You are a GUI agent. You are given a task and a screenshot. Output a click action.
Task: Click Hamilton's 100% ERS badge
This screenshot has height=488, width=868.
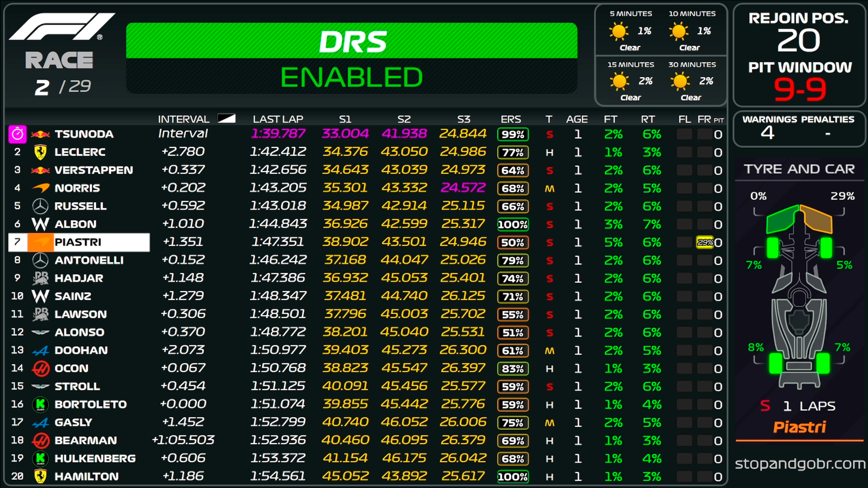(x=513, y=477)
